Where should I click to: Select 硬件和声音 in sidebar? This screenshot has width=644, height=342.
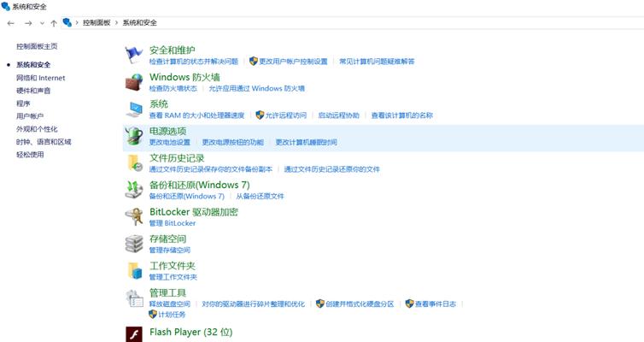pos(33,91)
